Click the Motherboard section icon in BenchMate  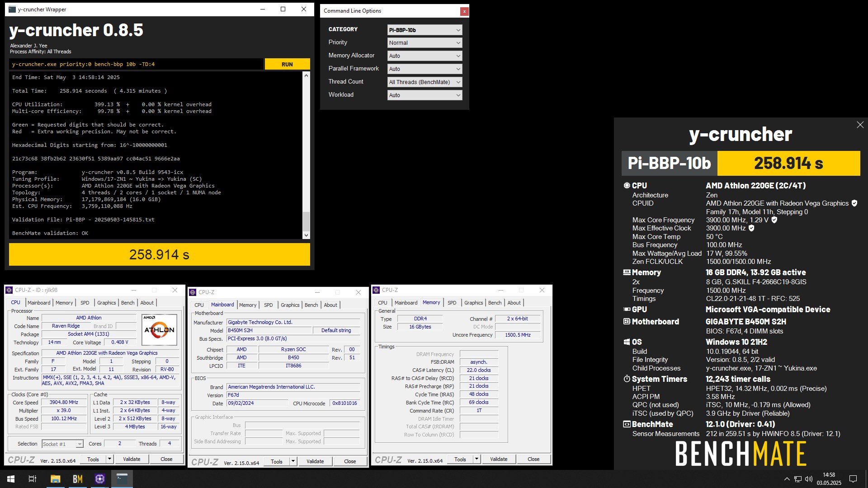(x=627, y=322)
